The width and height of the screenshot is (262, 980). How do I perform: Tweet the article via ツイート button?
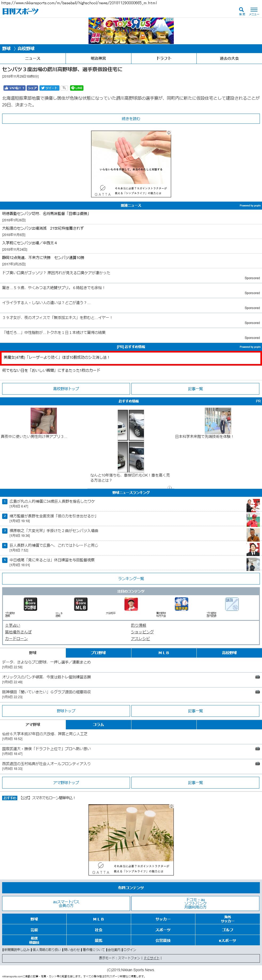coord(49,88)
